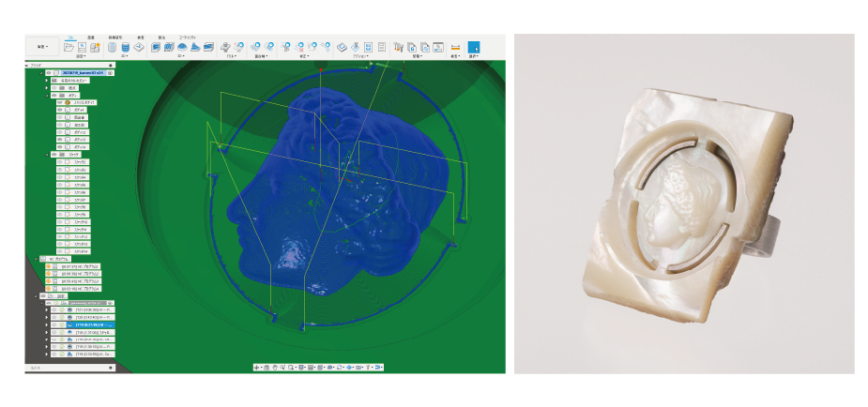Switch to the 検査 inspection tab
Image resolution: width=868 pixels, height=407 pixels.
141,38
